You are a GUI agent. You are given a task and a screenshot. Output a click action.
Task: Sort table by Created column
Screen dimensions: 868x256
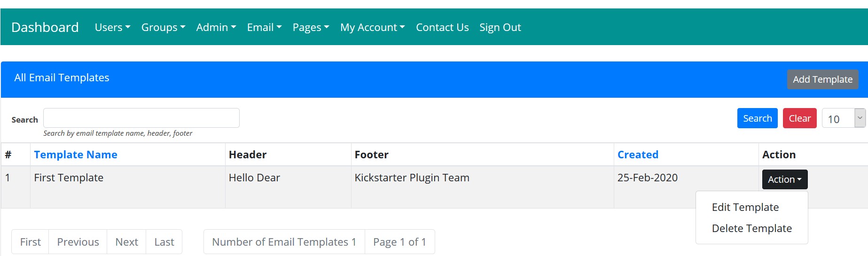point(638,155)
